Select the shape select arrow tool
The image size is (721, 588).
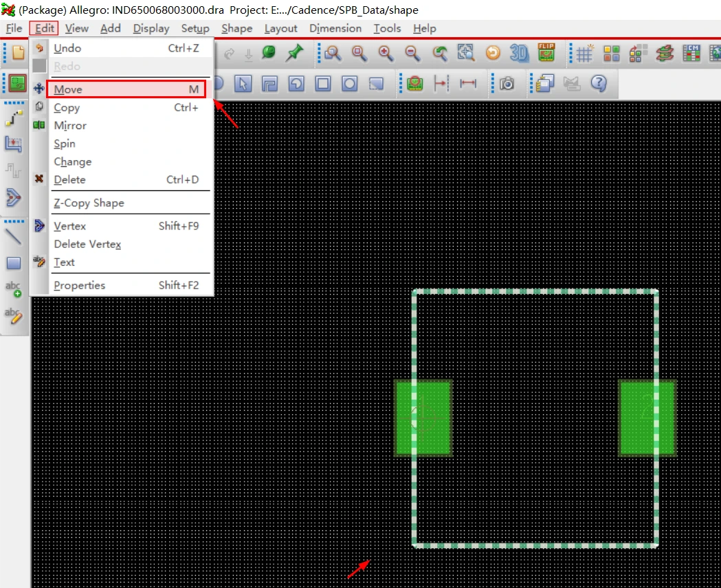point(243,84)
